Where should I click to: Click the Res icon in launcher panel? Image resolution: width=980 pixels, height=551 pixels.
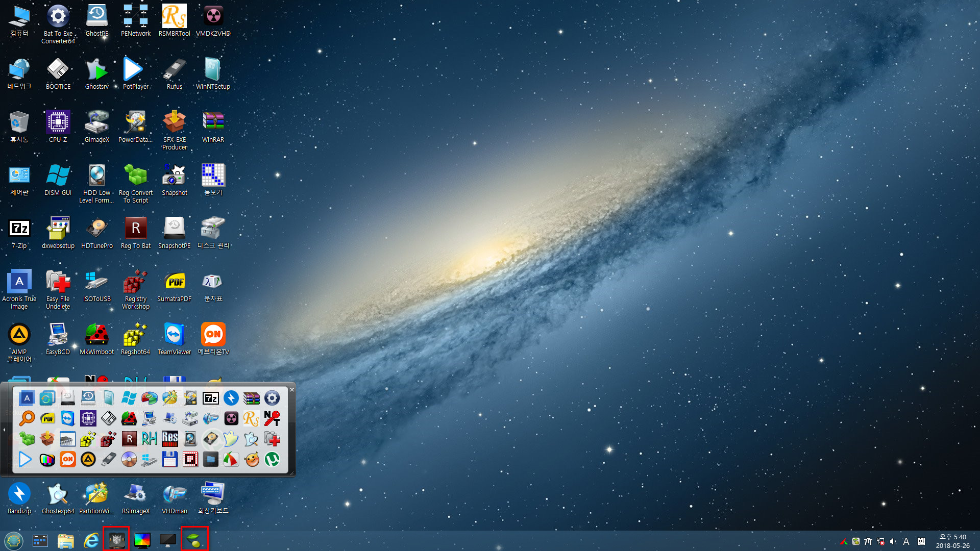[170, 439]
